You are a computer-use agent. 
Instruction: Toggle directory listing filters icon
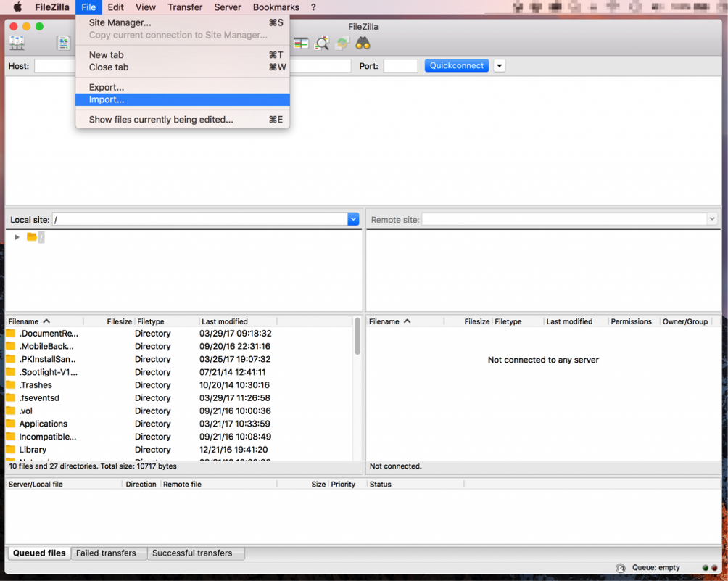click(x=301, y=44)
